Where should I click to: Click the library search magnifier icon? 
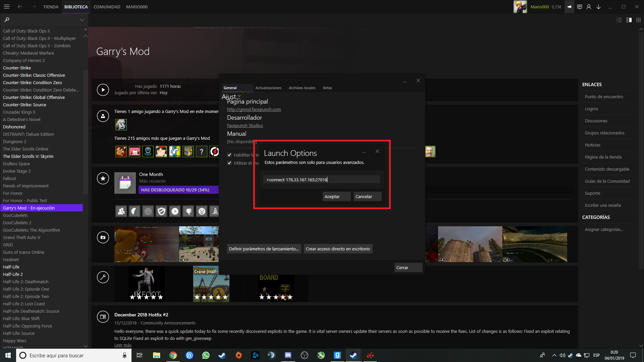pos(7,20)
